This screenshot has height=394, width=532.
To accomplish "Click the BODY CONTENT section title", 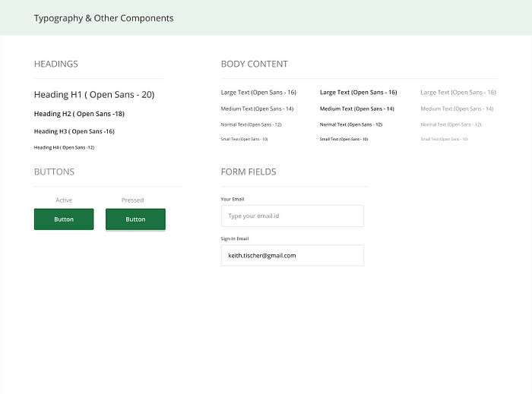I will 254,64.
